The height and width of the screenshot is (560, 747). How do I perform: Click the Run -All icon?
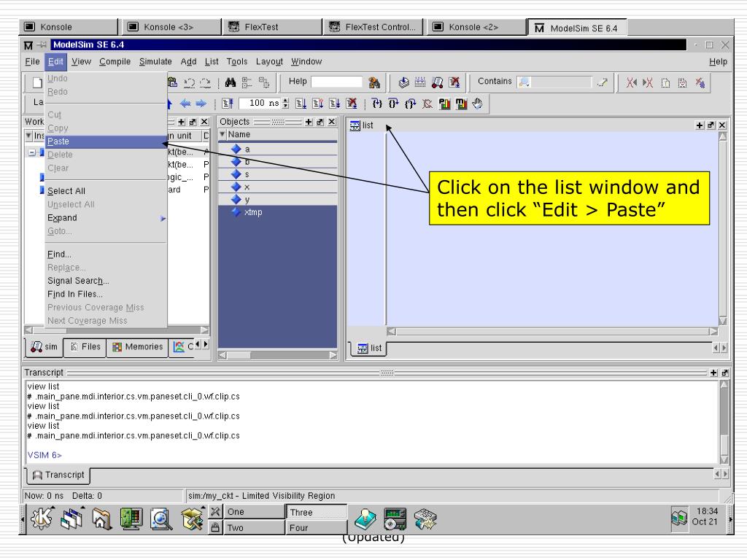click(335, 104)
